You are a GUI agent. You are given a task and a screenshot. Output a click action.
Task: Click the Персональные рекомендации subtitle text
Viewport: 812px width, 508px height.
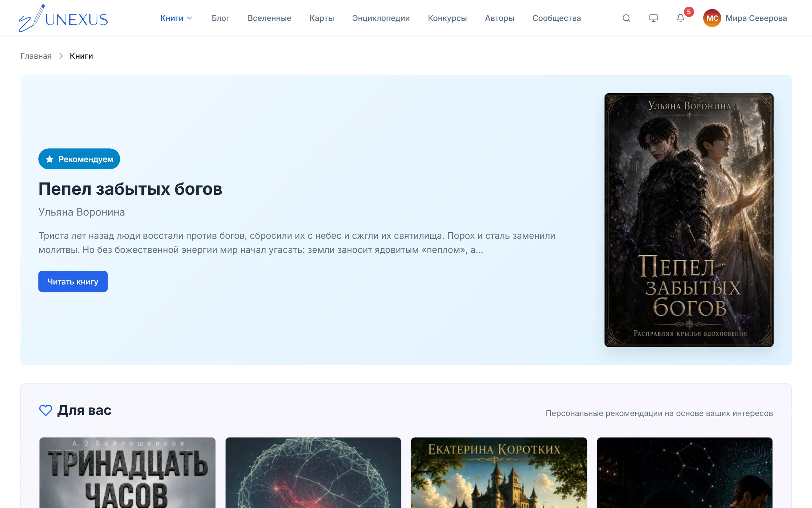(x=659, y=413)
